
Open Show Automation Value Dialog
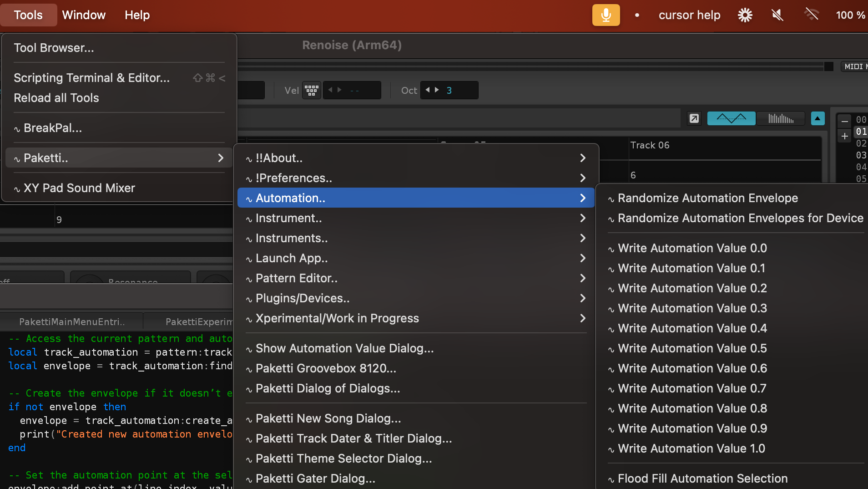click(344, 348)
